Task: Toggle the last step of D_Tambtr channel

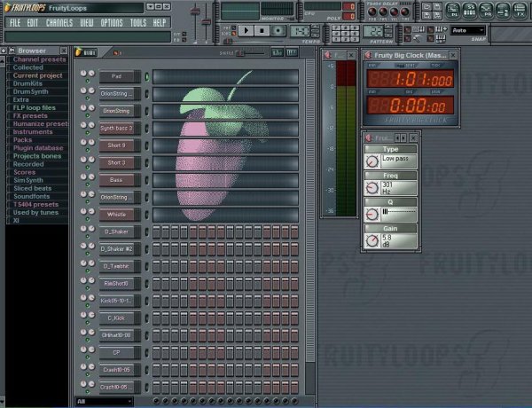Action: pos(294,266)
